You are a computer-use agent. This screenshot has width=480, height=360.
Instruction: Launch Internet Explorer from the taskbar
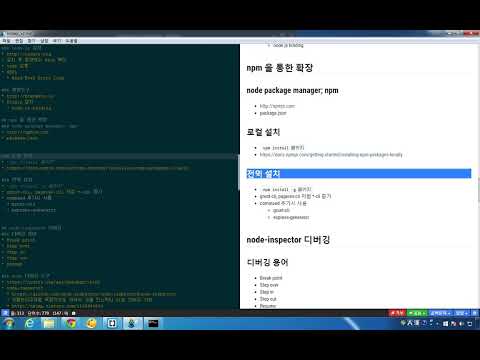coord(29,323)
